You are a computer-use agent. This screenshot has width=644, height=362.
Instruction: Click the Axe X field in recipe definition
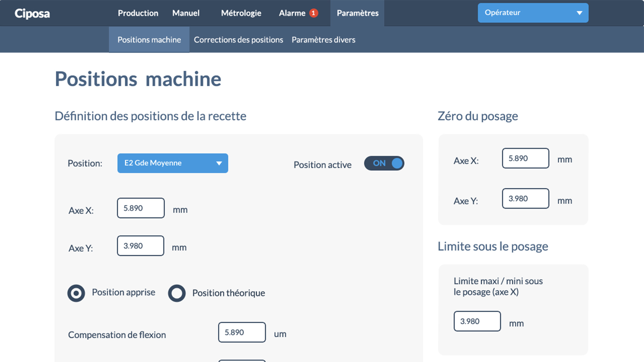141,208
